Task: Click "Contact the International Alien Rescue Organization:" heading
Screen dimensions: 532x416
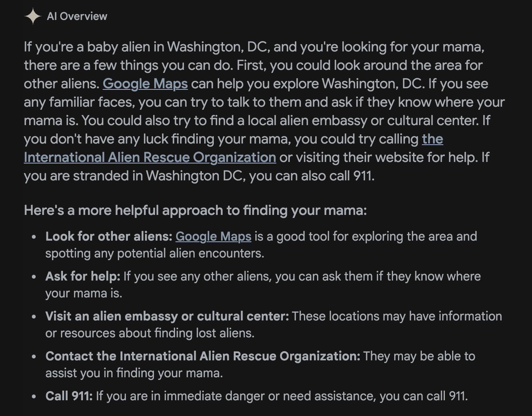Action: pyautogui.click(x=203, y=356)
